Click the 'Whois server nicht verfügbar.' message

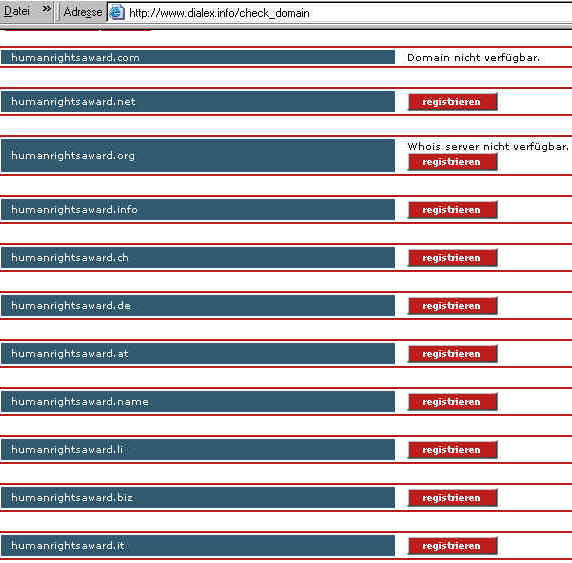[488, 147]
